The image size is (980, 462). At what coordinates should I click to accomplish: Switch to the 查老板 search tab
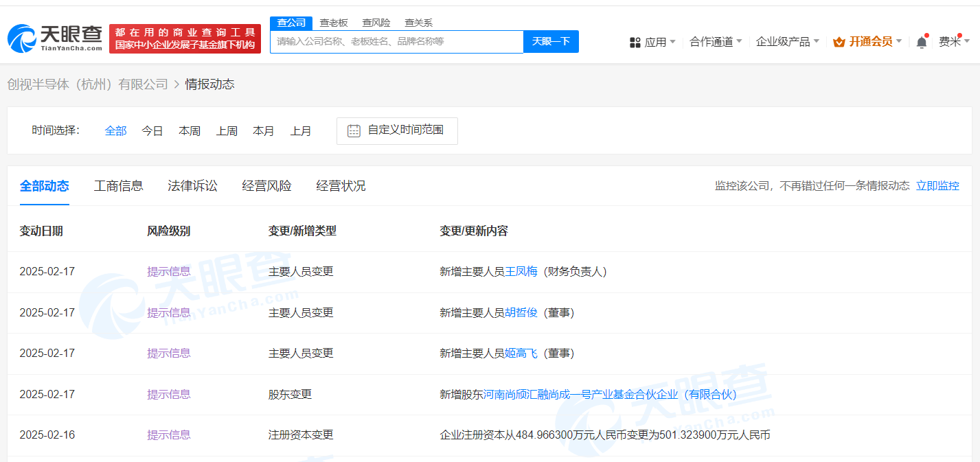(x=333, y=23)
